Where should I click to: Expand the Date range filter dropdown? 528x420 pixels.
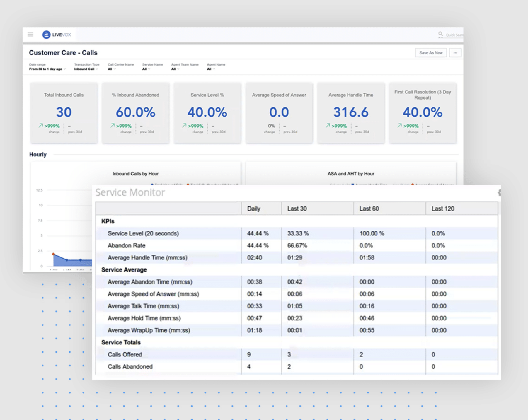[47, 69]
